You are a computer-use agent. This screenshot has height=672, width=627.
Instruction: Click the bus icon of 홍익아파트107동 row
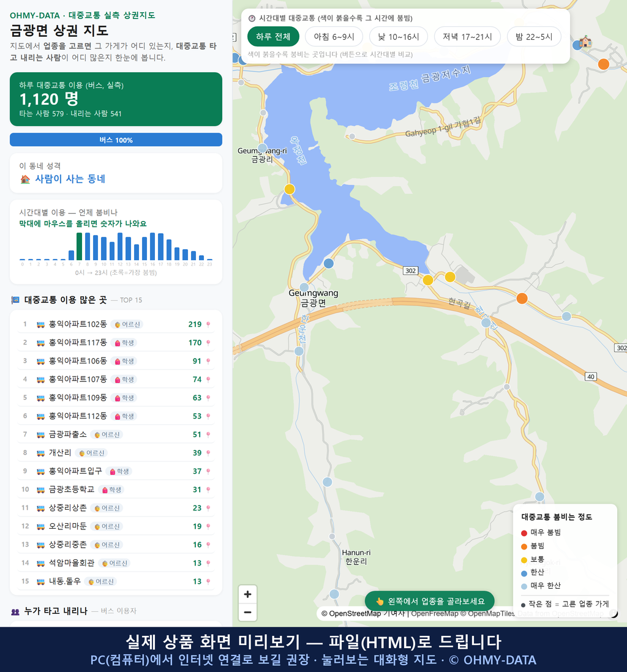pyautogui.click(x=41, y=379)
